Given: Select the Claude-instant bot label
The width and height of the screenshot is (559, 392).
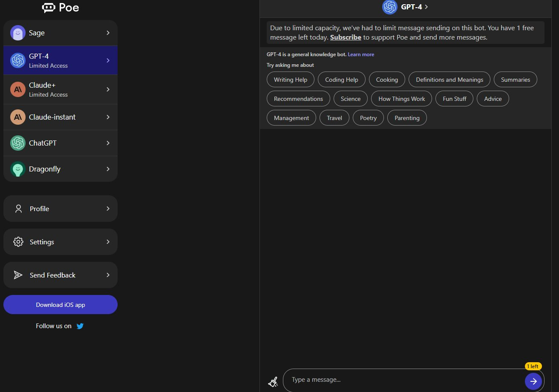Looking at the screenshot, I should click(52, 117).
